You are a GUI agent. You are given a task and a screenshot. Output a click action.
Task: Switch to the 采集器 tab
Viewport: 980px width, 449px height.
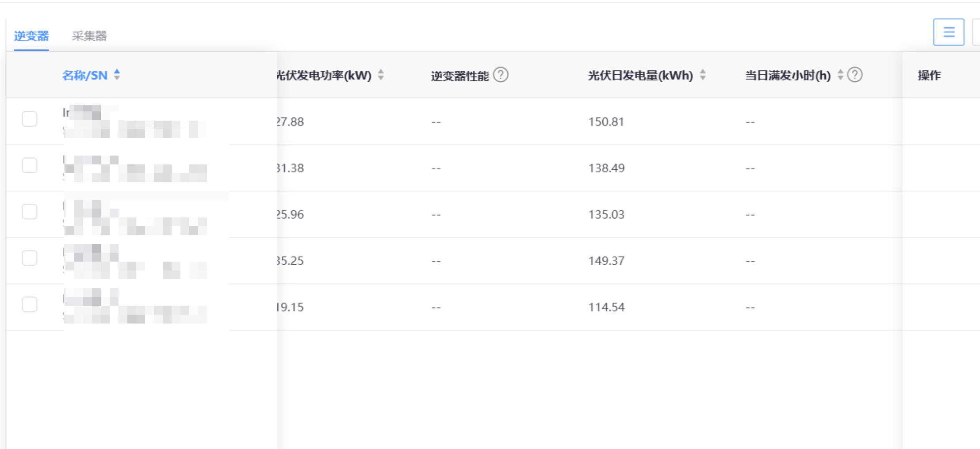(x=89, y=36)
